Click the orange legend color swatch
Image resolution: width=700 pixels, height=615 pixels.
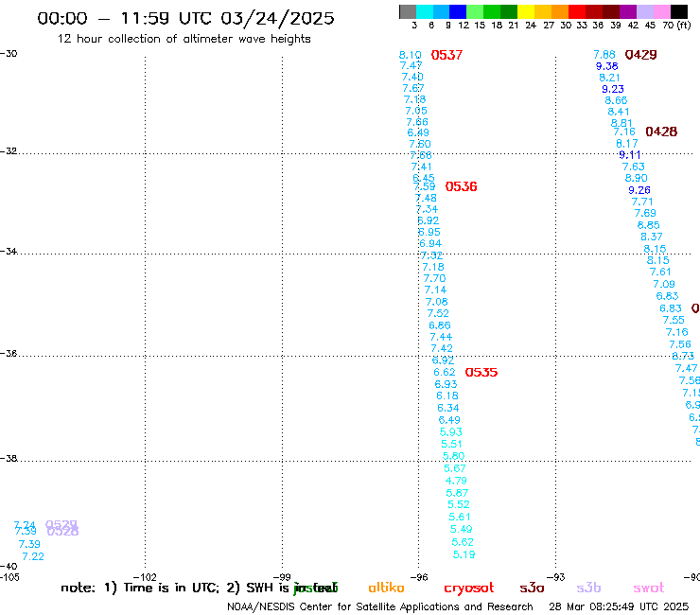[x=560, y=11]
